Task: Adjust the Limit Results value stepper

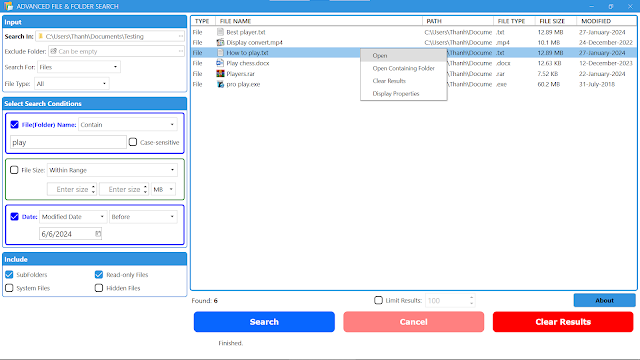Action: point(471,300)
